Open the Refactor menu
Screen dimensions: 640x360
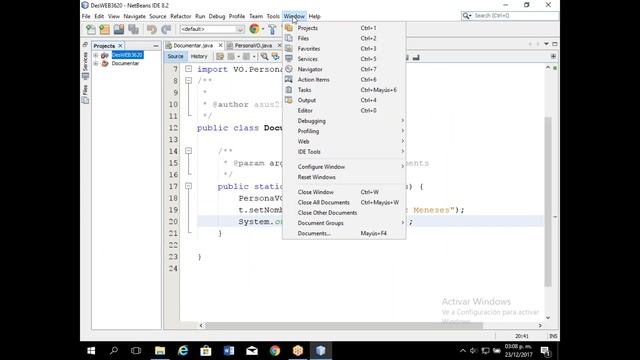(181, 16)
